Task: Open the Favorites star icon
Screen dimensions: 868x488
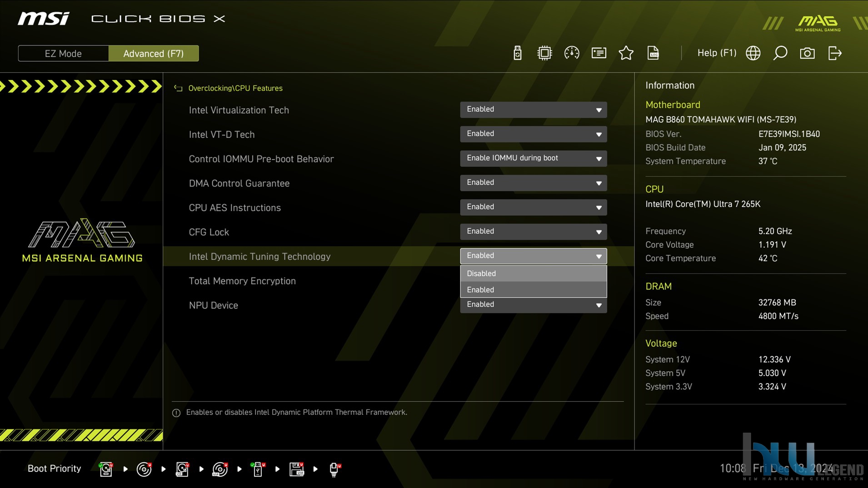Action: [x=626, y=53]
